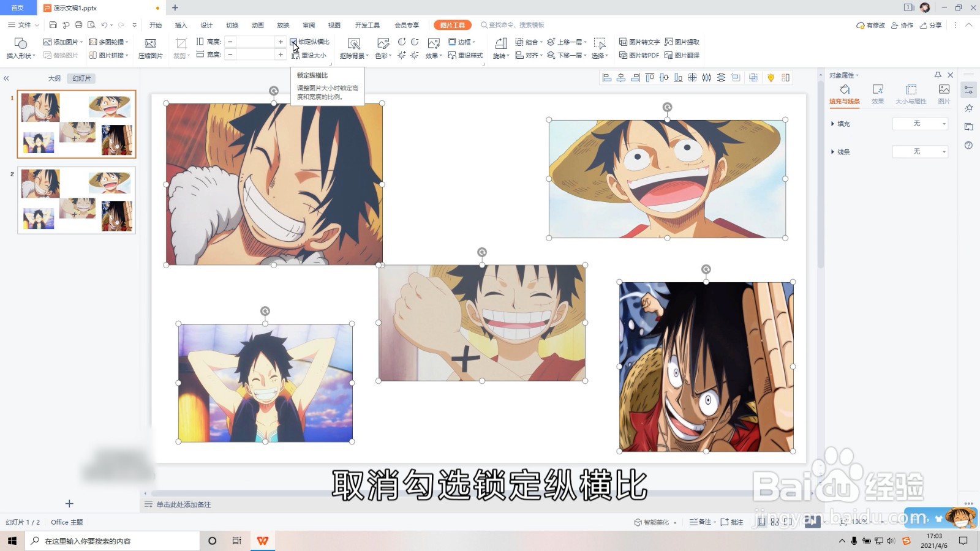Click the height input field
Screen dimensions: 980x551
pyautogui.click(x=255, y=42)
